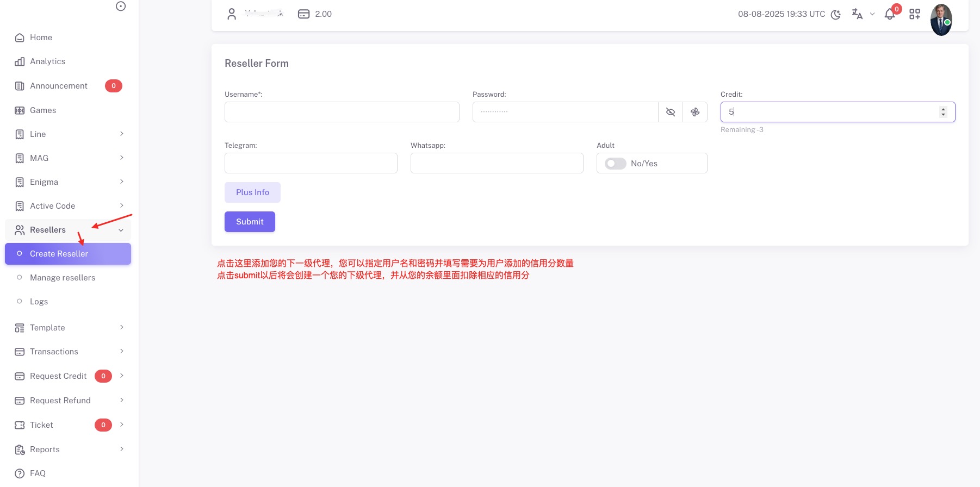Click the Request Credit sidebar icon
Screen dimensions: 980x487
click(20, 376)
